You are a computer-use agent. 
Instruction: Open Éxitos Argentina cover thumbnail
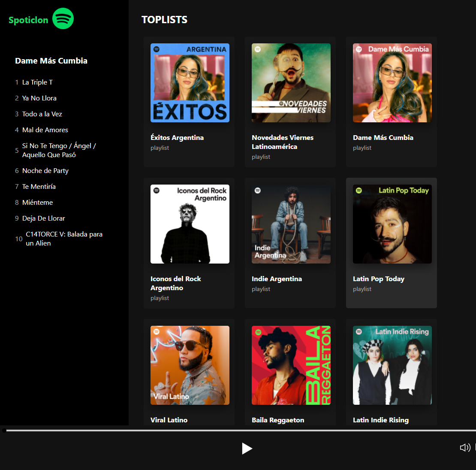click(190, 83)
